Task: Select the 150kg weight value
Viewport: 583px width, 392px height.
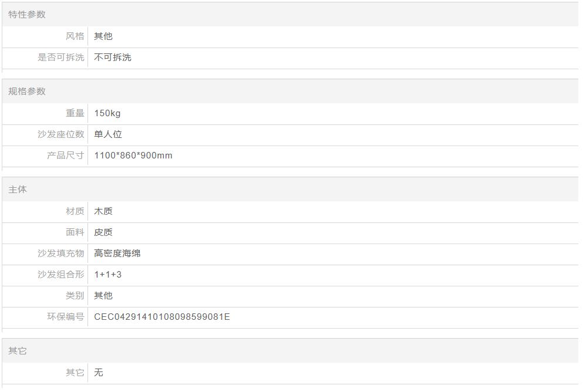Action: tap(107, 113)
